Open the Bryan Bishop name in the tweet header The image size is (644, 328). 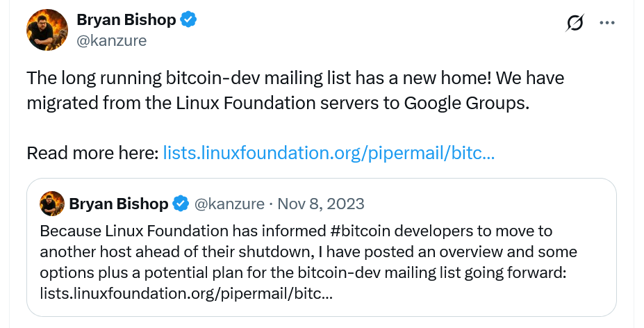[x=126, y=20]
